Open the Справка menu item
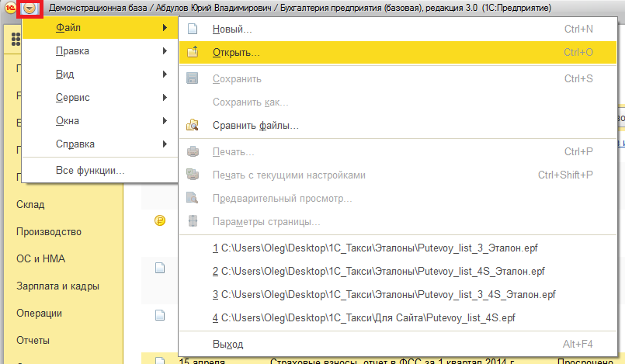This screenshot has width=625, height=364. tap(75, 144)
